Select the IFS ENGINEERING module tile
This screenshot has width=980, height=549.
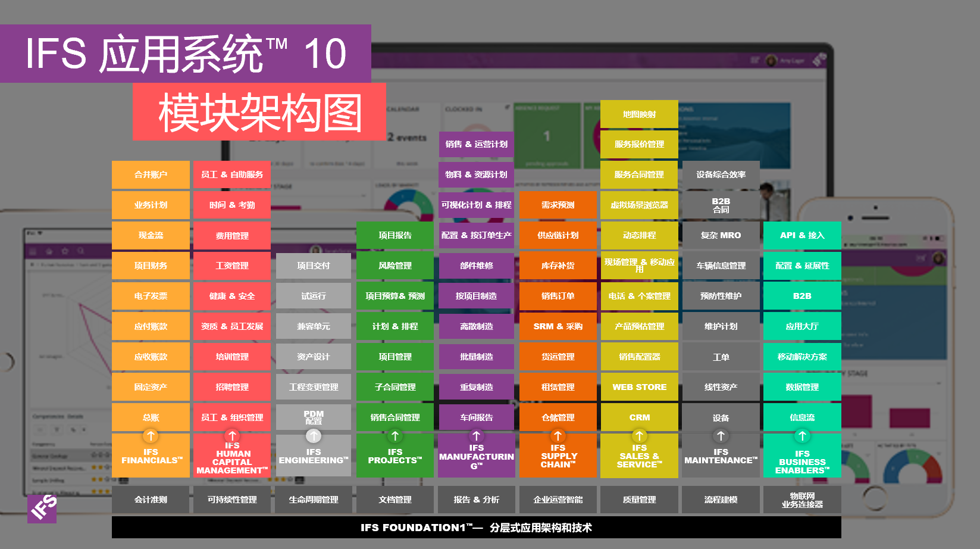point(314,456)
